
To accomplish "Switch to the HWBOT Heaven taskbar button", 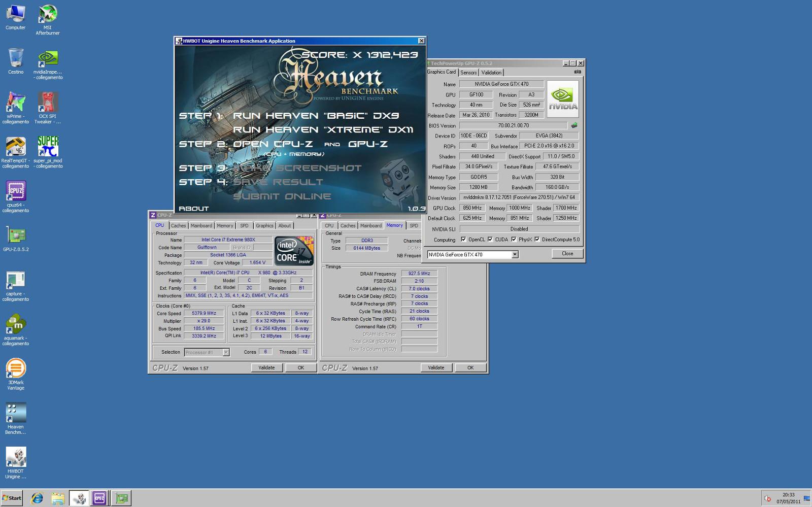I will point(79,498).
